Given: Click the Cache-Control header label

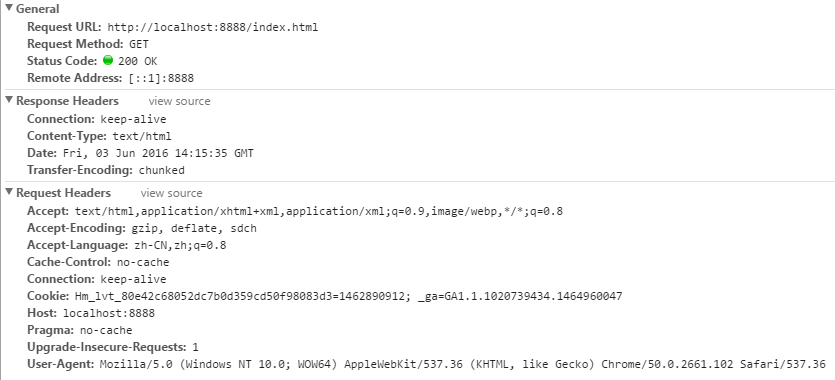Looking at the screenshot, I should tap(69, 262).
